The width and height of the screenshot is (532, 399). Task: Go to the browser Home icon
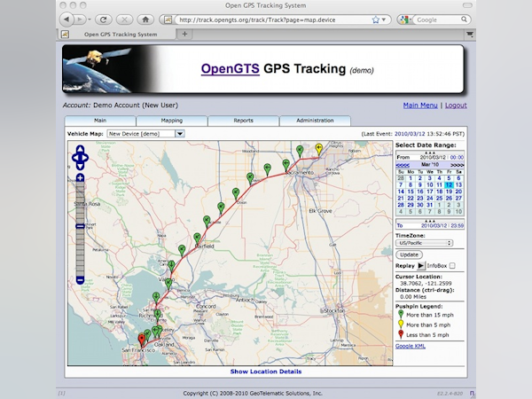(x=145, y=20)
